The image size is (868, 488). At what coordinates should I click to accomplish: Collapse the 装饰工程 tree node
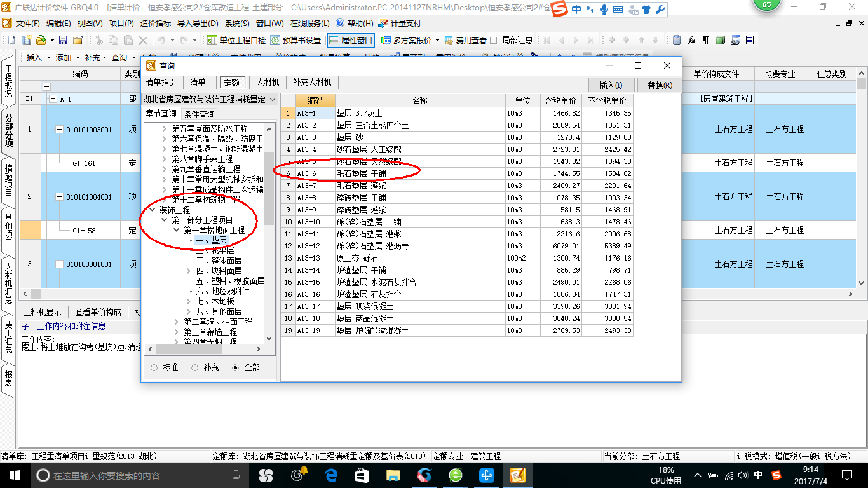pos(152,210)
